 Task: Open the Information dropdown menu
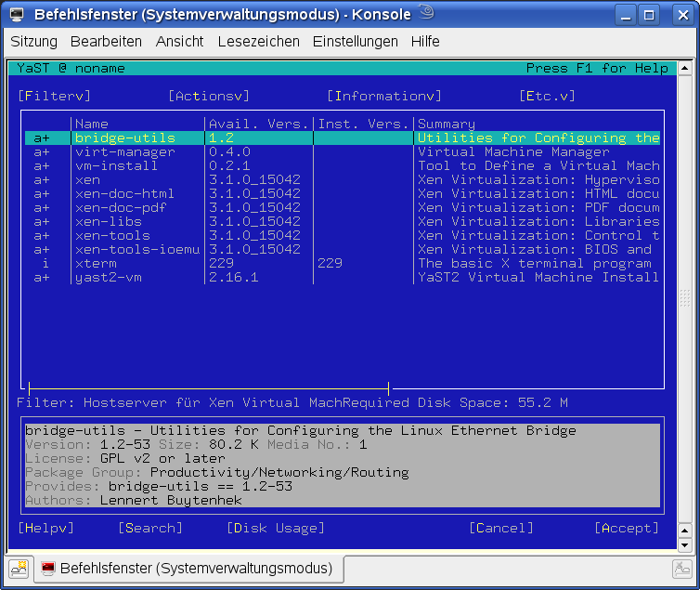coord(383,96)
